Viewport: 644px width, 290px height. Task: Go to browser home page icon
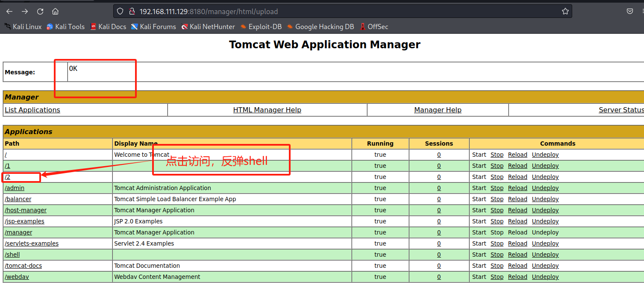coord(56,12)
